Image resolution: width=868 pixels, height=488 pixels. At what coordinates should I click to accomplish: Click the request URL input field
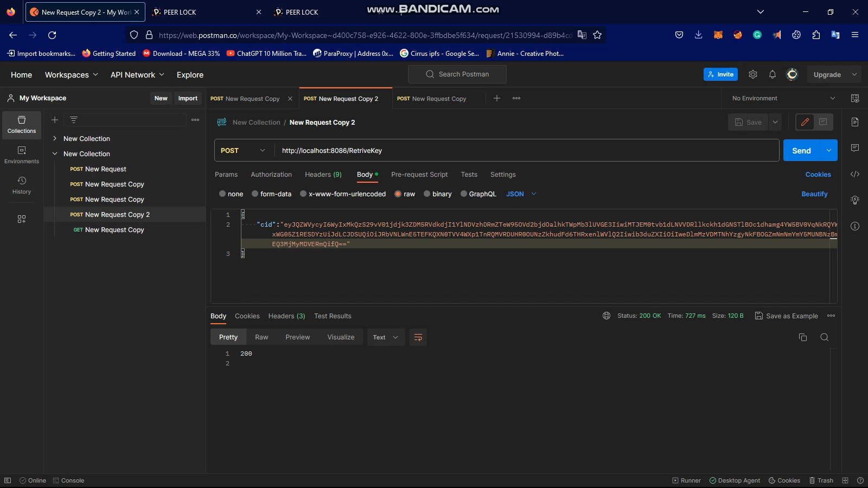526,150
